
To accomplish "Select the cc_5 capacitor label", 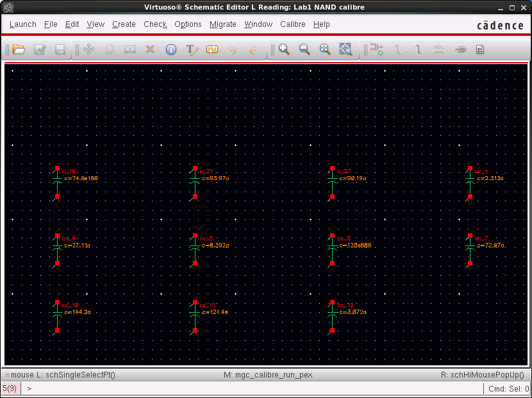I will [x=206, y=238].
